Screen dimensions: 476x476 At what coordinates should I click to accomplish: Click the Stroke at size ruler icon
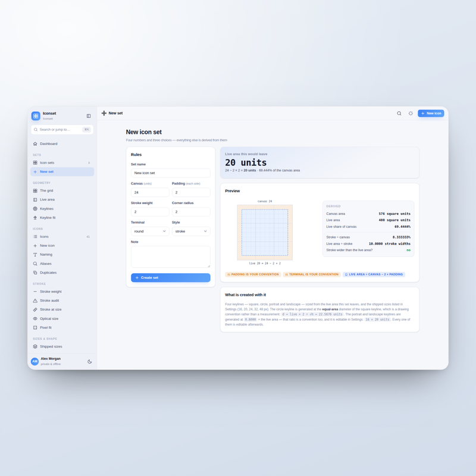pyautogui.click(x=35, y=309)
